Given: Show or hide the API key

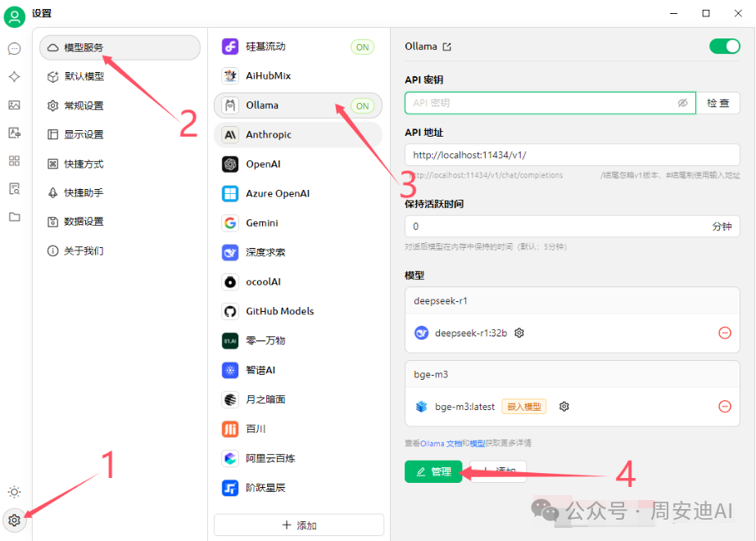Looking at the screenshot, I should tap(682, 102).
